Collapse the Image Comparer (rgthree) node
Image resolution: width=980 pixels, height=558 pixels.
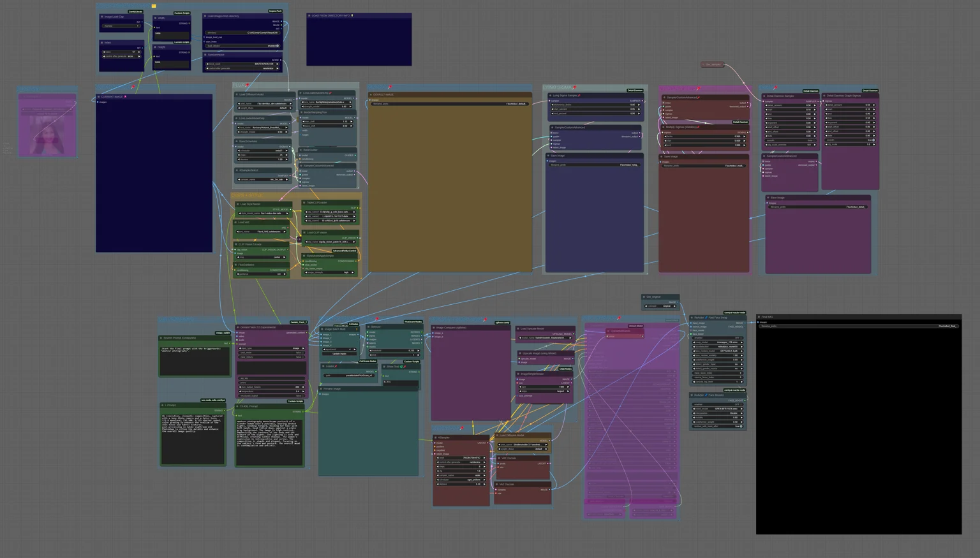(x=434, y=328)
